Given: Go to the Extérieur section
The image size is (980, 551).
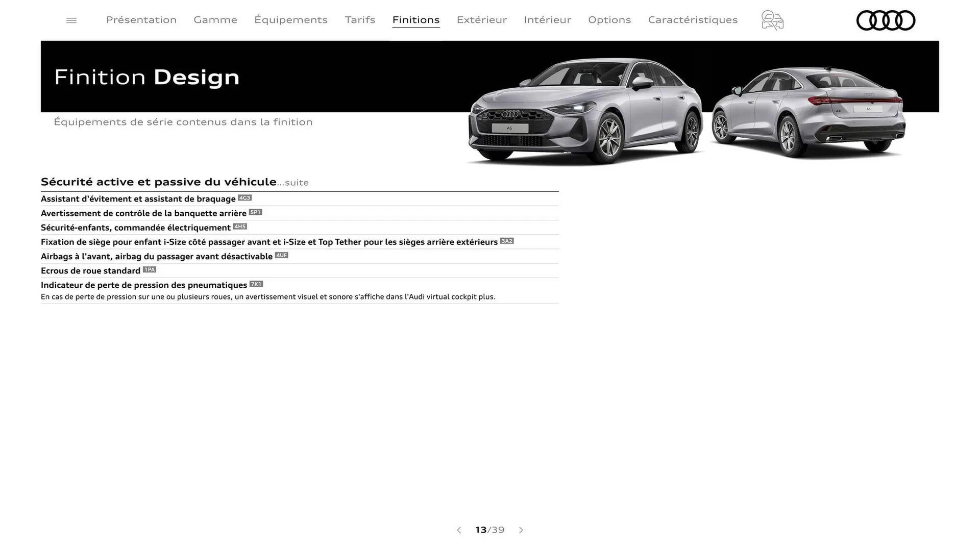Looking at the screenshot, I should (481, 20).
